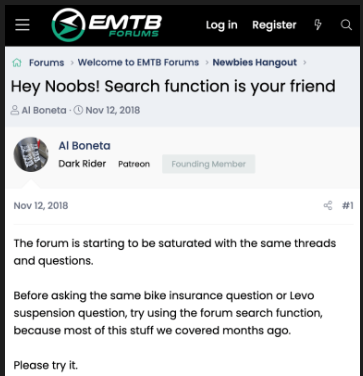This screenshot has width=363, height=376.
Task: Click the Founding Member badge
Action: [209, 164]
